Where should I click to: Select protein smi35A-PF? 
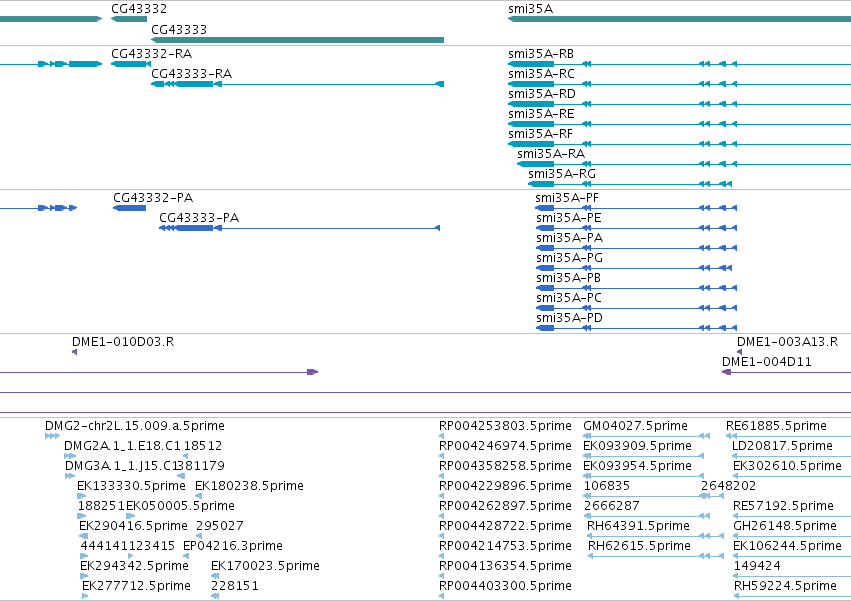point(567,198)
